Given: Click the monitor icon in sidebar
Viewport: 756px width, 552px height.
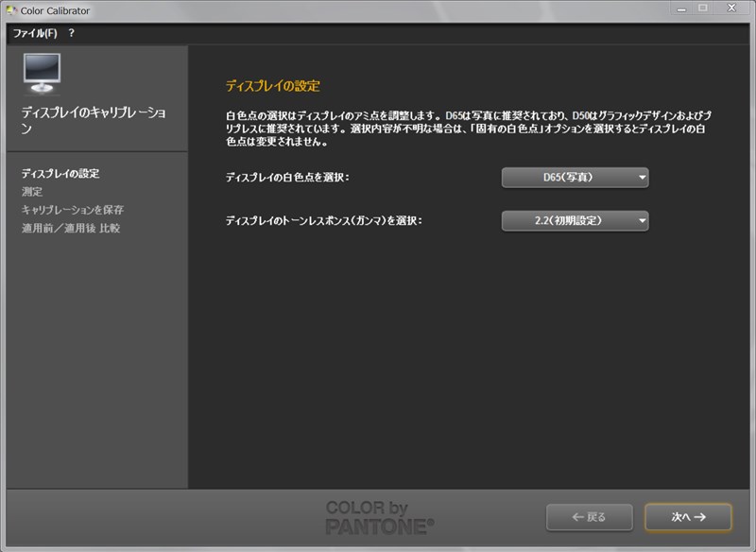Looking at the screenshot, I should pyautogui.click(x=42, y=73).
